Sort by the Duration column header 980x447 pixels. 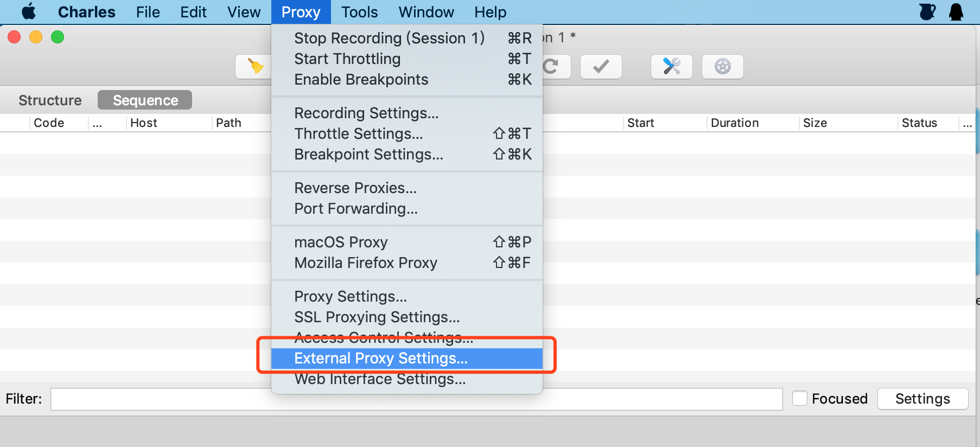[735, 123]
